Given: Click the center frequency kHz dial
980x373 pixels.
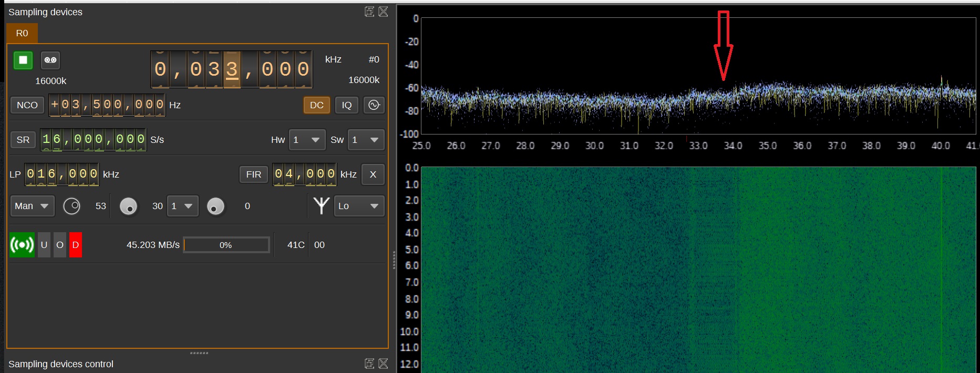Looking at the screenshot, I should tap(231, 69).
